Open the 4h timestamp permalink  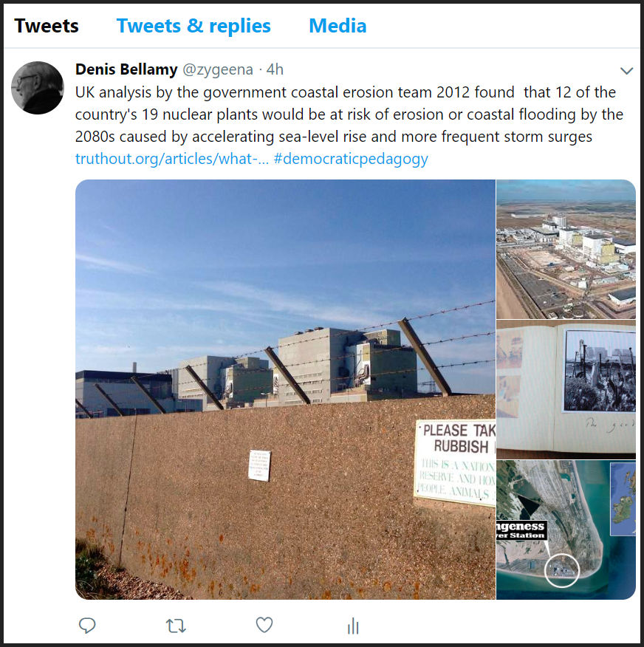275,69
